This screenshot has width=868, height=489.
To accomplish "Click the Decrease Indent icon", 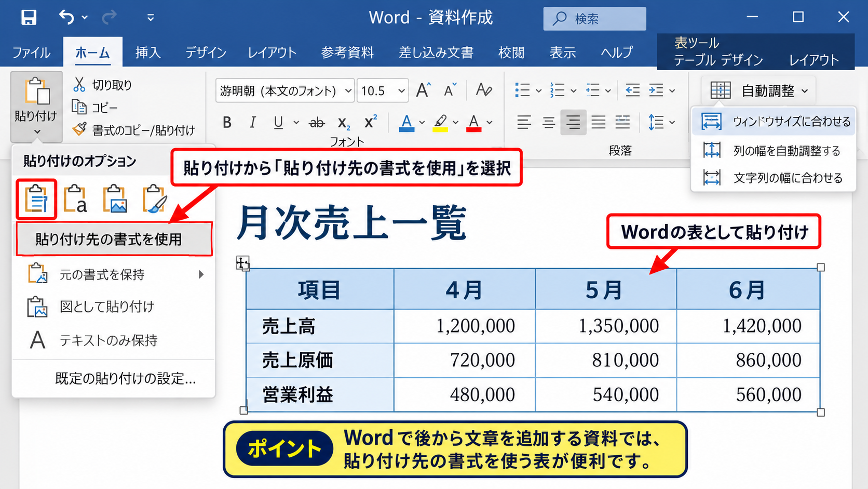I will 632,90.
